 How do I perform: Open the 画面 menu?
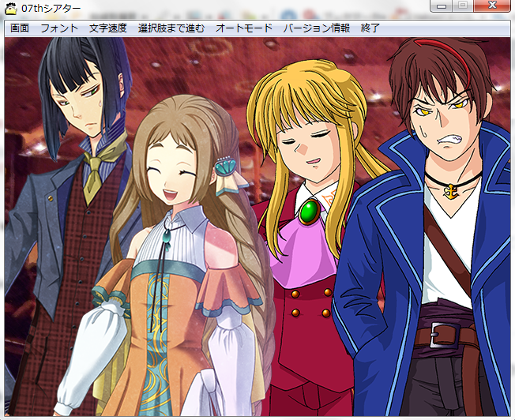(x=20, y=28)
